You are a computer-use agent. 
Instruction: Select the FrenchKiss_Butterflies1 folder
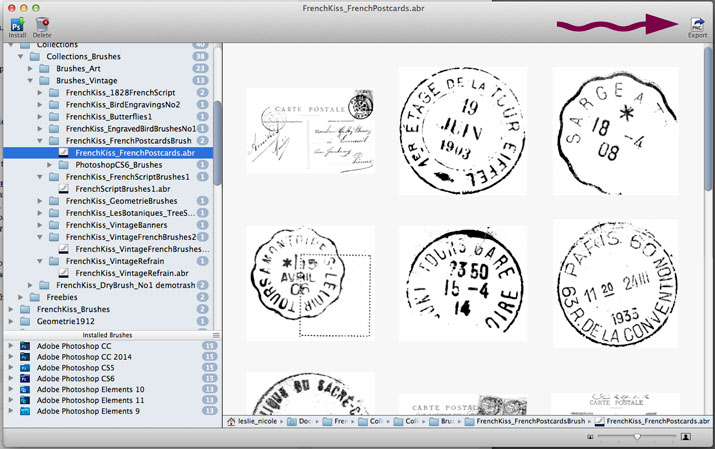[x=109, y=117]
